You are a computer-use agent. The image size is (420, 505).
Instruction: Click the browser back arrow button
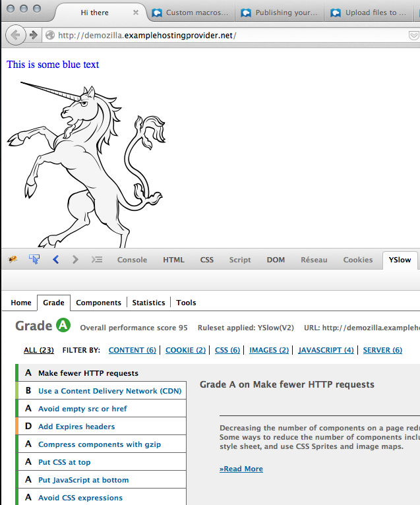tap(15, 35)
